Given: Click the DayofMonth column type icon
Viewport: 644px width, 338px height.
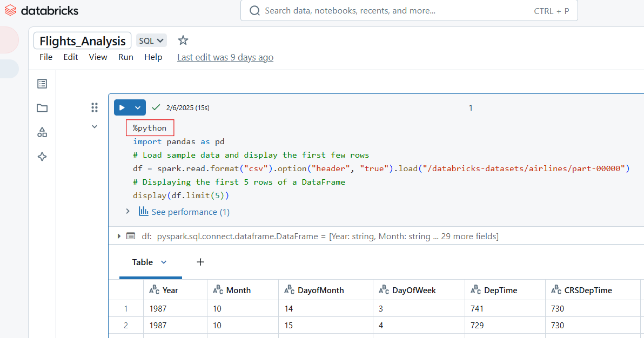Looking at the screenshot, I should coord(290,290).
